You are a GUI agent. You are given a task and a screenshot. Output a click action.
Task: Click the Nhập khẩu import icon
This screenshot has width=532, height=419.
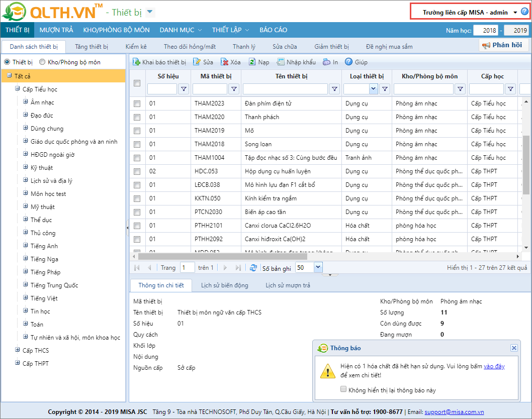click(280, 62)
